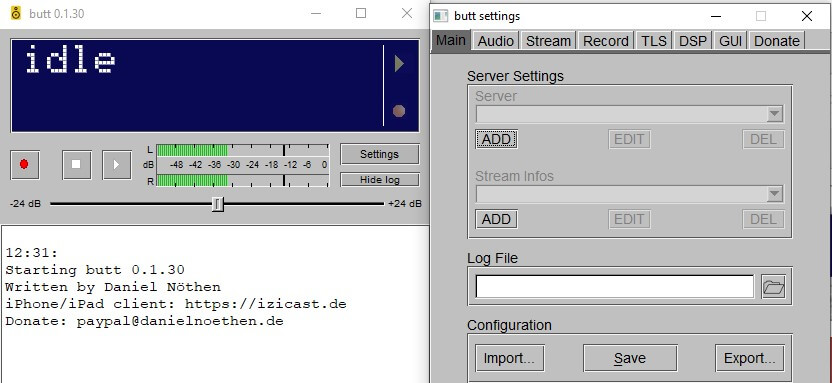Minimize the butt settings window
Image resolution: width=832 pixels, height=383 pixels.
715,16
